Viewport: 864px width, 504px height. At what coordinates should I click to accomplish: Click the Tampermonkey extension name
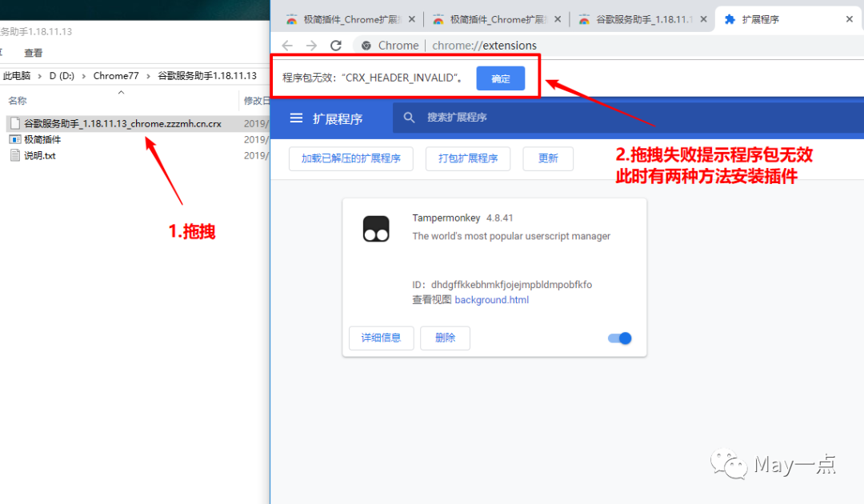click(x=446, y=218)
